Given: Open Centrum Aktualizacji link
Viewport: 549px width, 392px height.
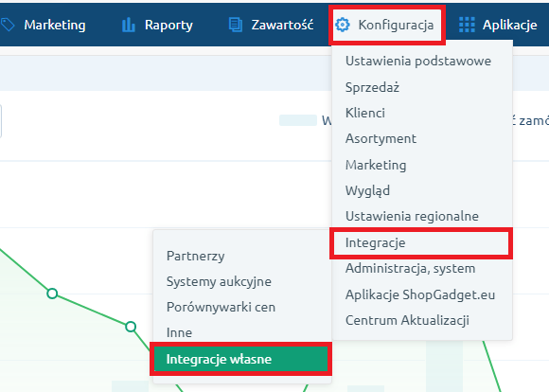Looking at the screenshot, I should (407, 321).
